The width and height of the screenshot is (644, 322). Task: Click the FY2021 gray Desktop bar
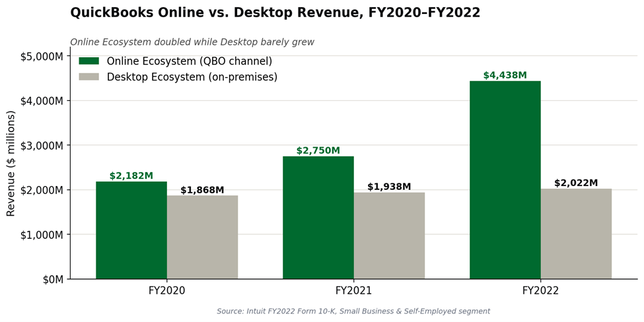pyautogui.click(x=389, y=236)
